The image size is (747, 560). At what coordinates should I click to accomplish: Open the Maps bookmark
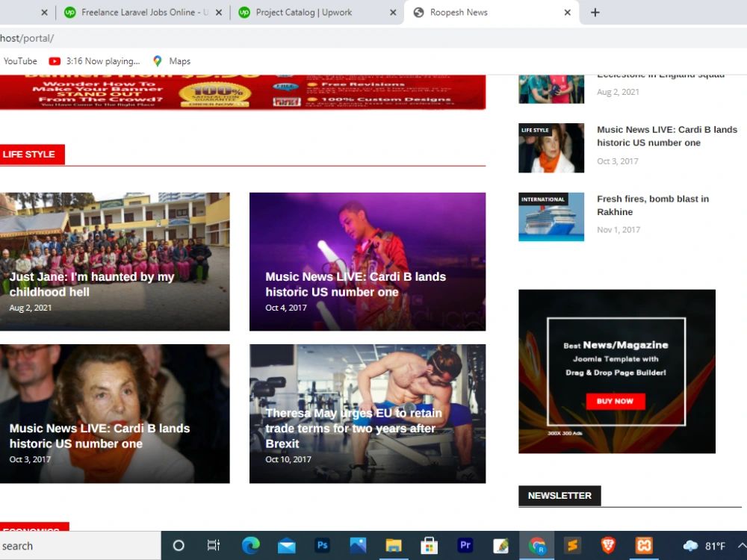tap(172, 61)
